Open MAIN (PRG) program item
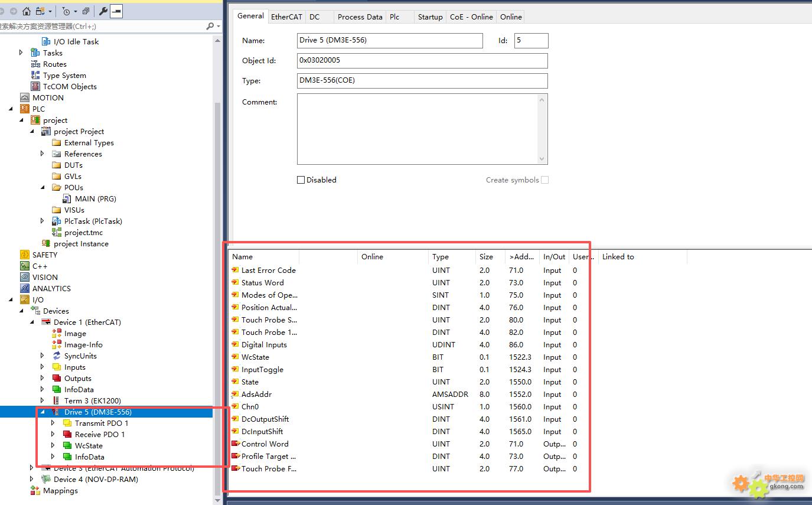The width and height of the screenshot is (812, 505). pyautogui.click(x=95, y=198)
